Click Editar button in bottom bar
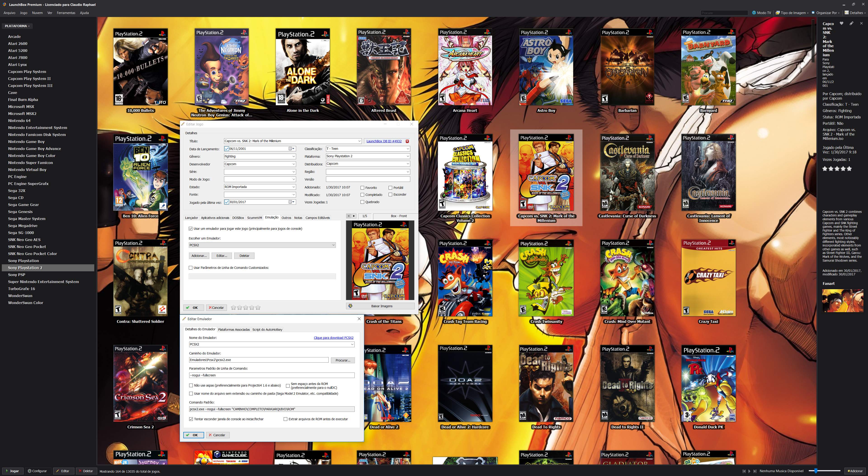868x476 pixels. pyautogui.click(x=63, y=471)
